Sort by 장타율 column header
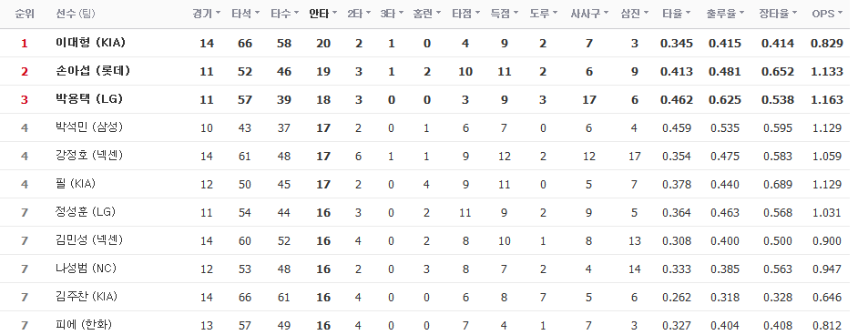Image resolution: width=868 pixels, height=335 pixels. (779, 14)
